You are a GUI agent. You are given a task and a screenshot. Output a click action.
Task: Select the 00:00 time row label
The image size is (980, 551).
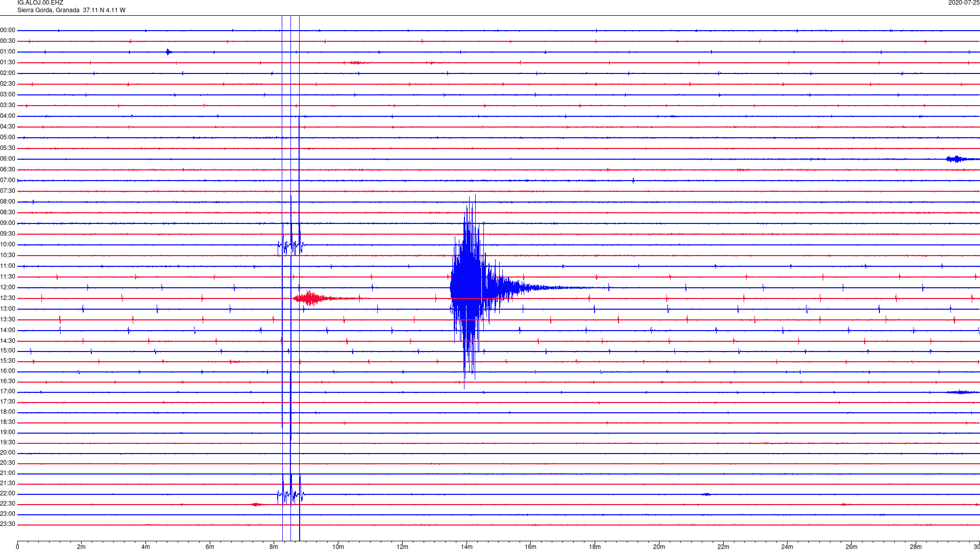point(8,31)
